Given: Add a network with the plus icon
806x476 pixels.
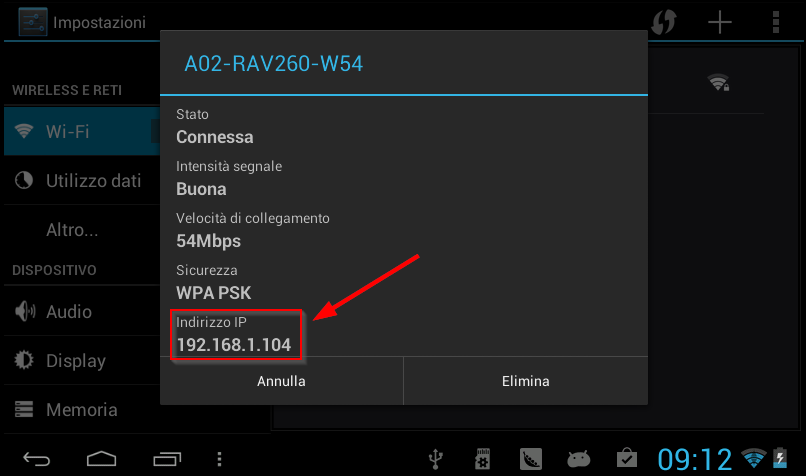Looking at the screenshot, I should 720,23.
